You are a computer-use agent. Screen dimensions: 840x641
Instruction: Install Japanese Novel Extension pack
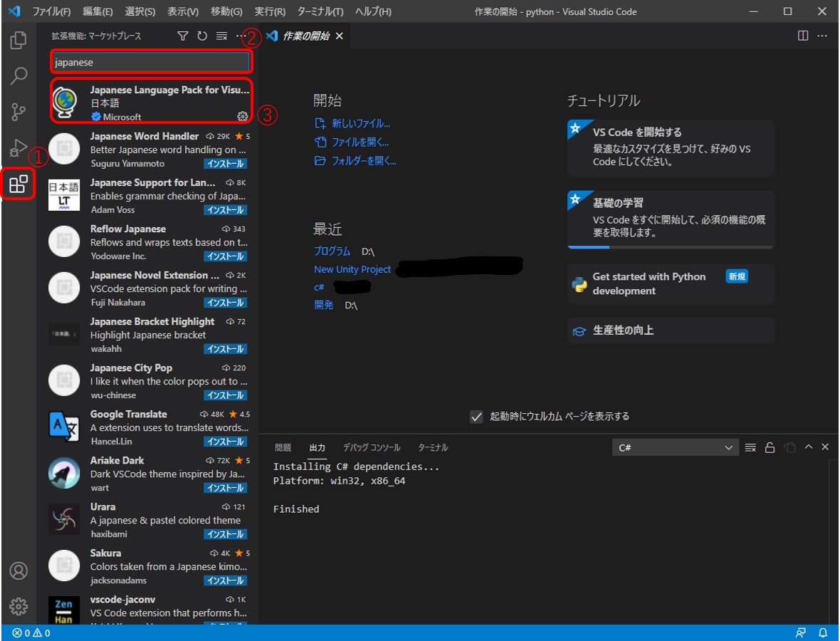tap(225, 303)
